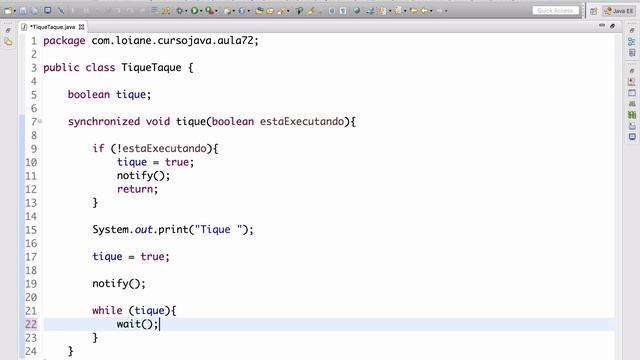Expand the Next Annotation dropdown arrow
Viewport: 640px width, 360px height.
point(390,11)
